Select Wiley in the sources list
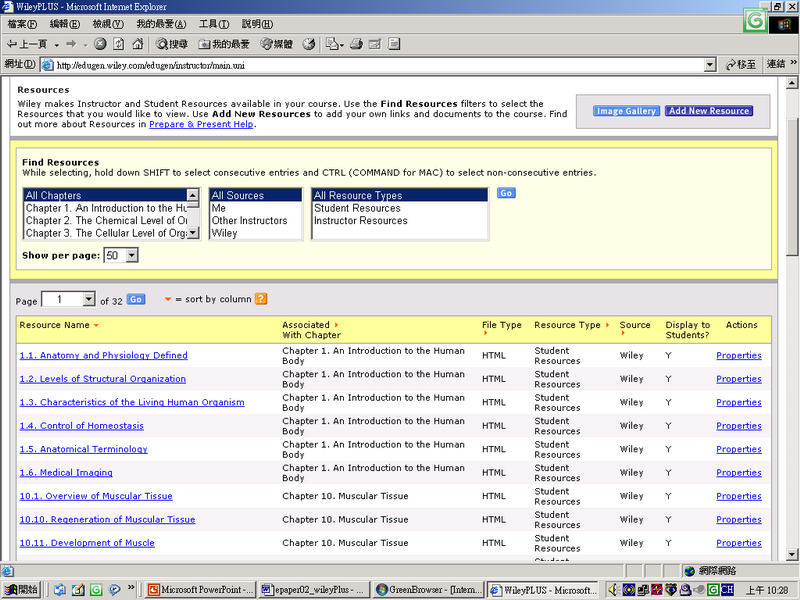 [256, 233]
